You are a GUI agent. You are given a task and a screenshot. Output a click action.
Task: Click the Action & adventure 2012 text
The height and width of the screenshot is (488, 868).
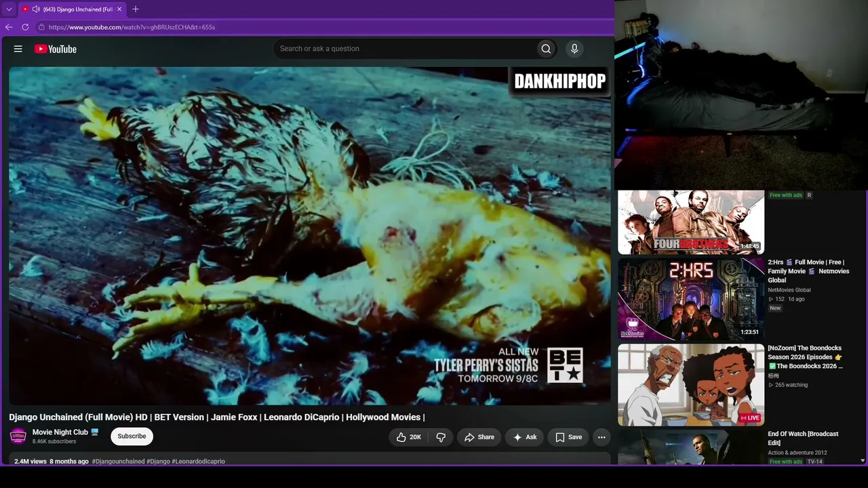tap(797, 453)
